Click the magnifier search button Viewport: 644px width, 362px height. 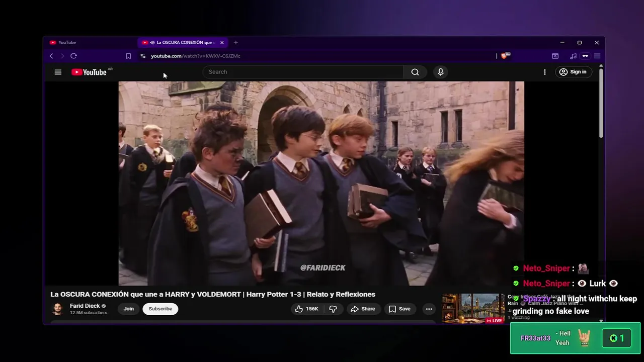pos(415,72)
